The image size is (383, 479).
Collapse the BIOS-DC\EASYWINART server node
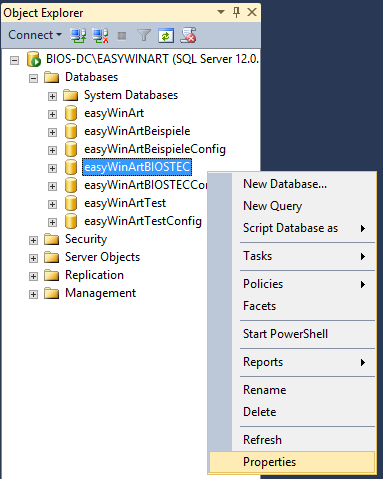pyautogui.click(x=14, y=60)
